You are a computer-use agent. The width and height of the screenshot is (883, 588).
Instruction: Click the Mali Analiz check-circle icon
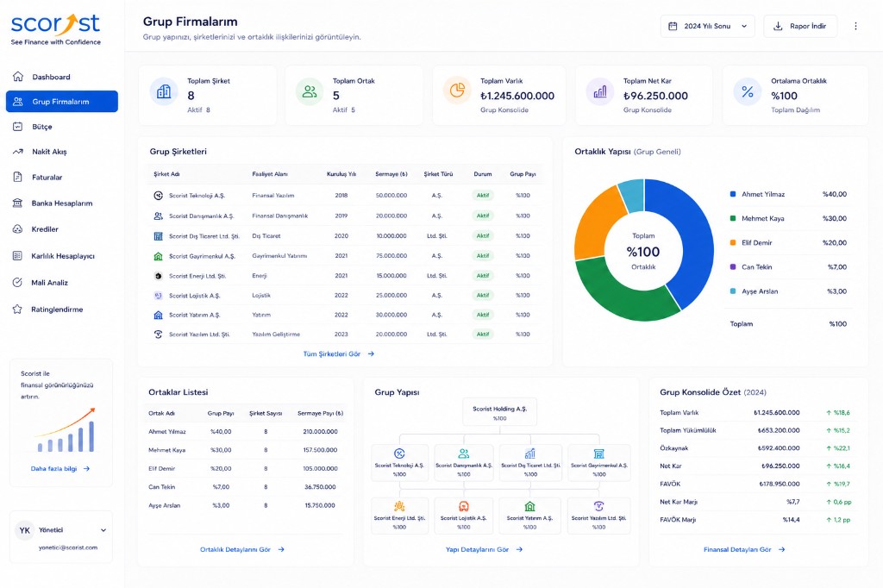[x=17, y=282]
